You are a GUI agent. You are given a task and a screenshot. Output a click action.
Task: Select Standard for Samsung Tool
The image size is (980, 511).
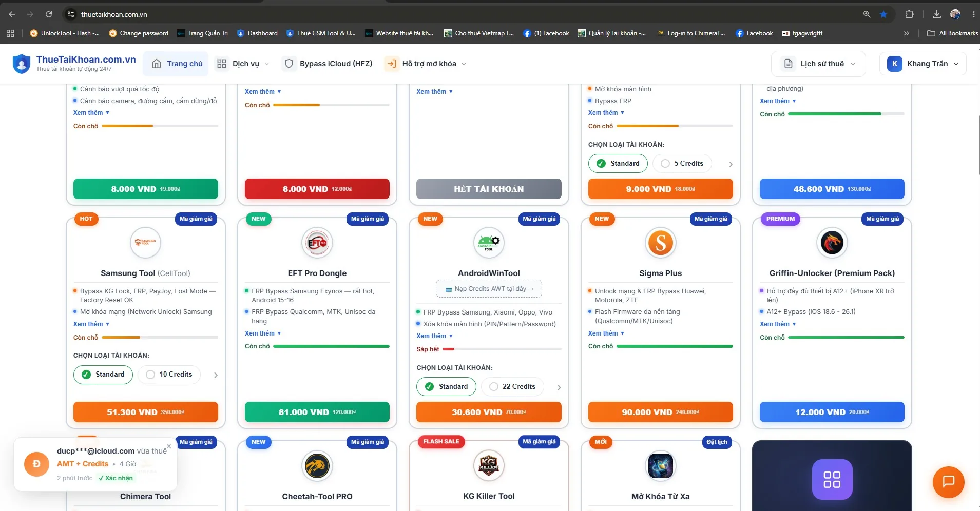103,375
